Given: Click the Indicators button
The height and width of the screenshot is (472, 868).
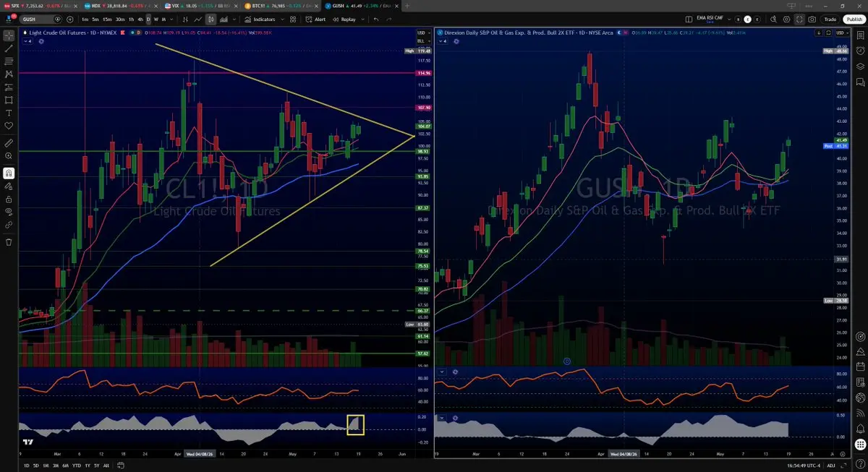Looking at the screenshot, I should point(259,20).
